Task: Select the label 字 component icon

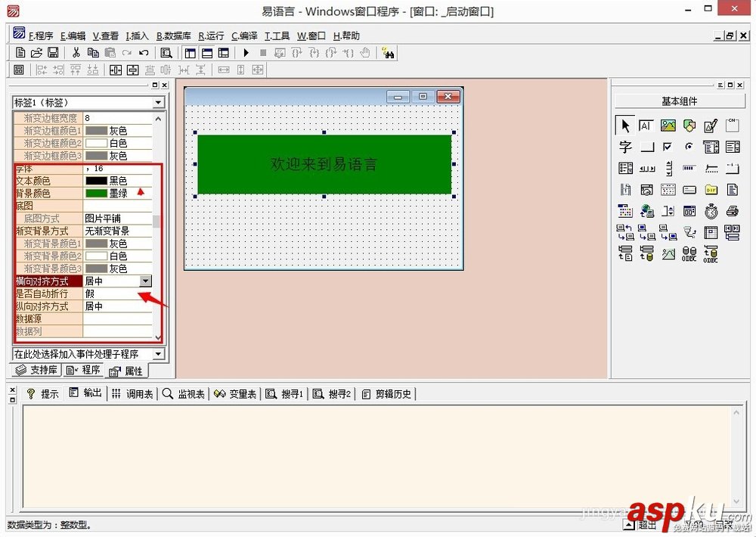Action: coord(625,147)
